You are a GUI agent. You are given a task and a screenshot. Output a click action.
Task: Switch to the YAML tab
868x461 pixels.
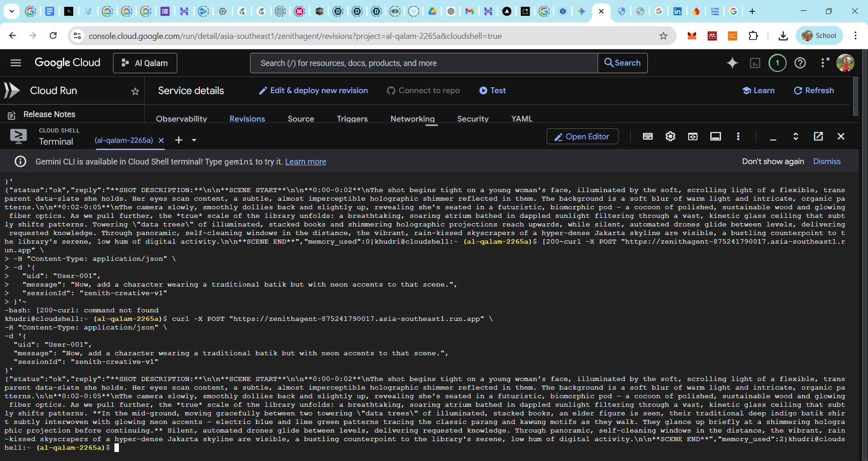pos(522,118)
